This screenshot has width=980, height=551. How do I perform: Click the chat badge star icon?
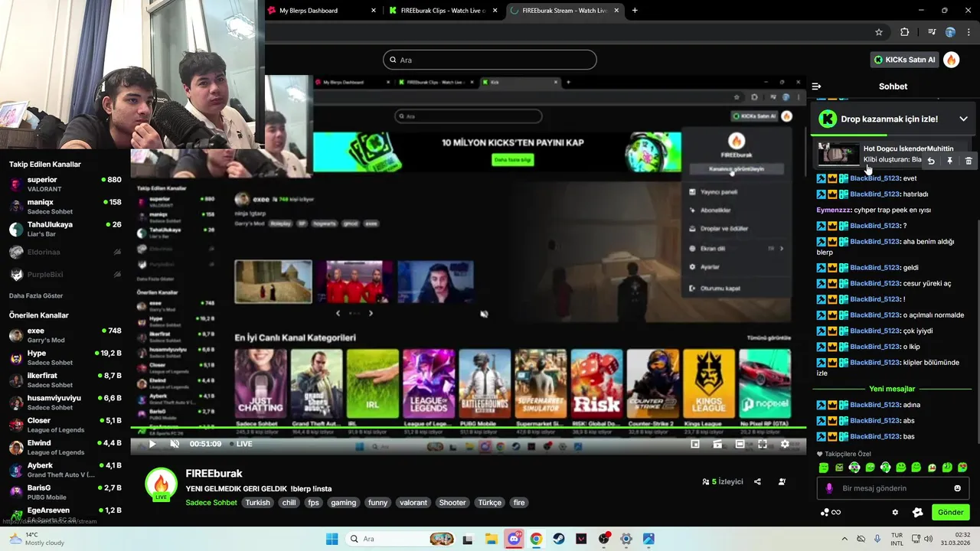[x=918, y=512]
